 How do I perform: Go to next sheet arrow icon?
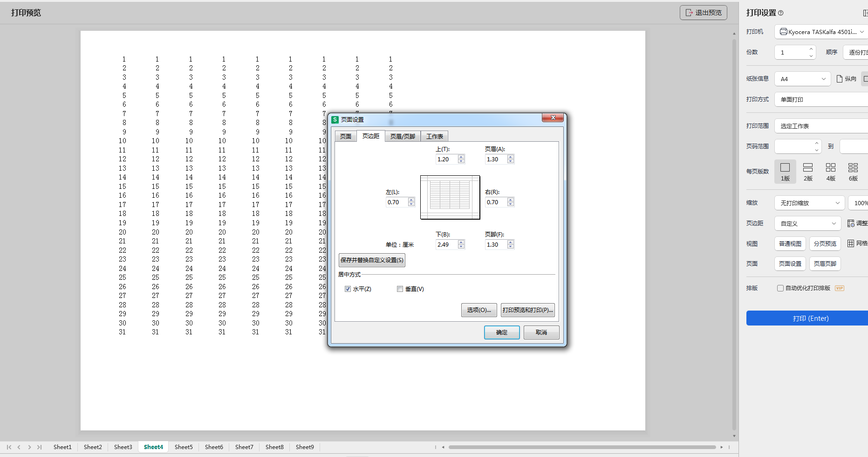point(29,447)
